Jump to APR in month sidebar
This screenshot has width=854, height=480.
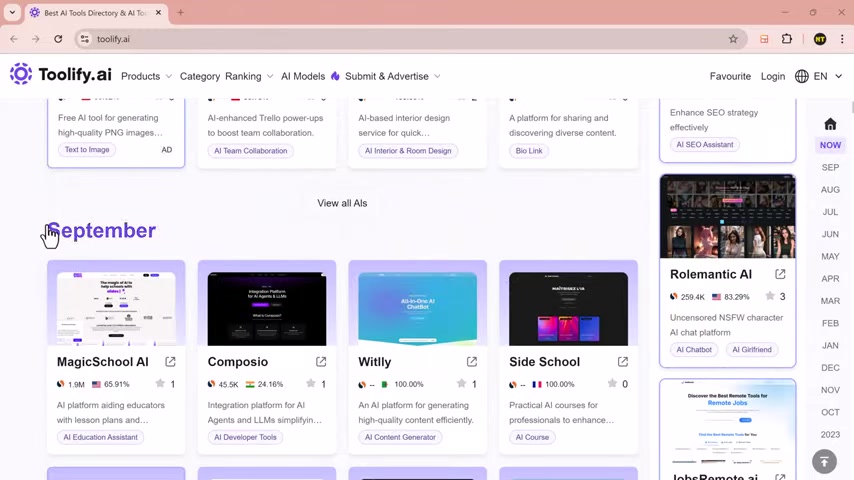coord(830,278)
